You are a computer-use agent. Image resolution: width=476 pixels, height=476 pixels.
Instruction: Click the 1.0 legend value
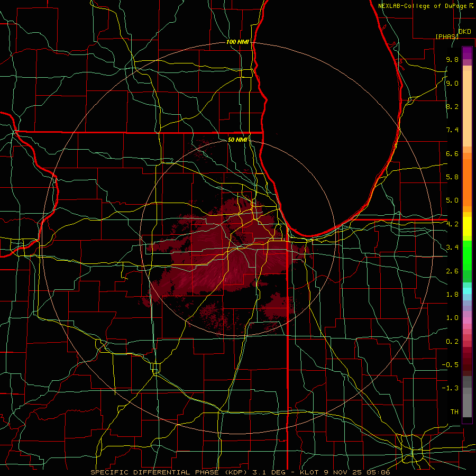point(452,318)
